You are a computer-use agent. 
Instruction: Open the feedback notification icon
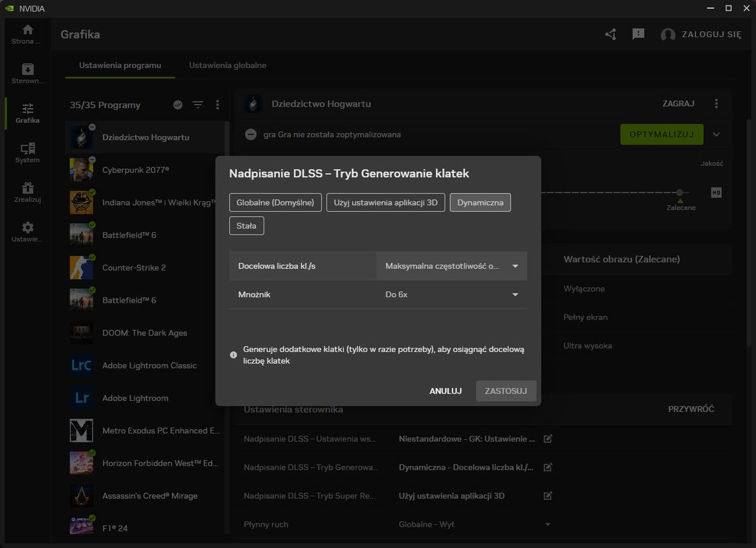coord(638,34)
